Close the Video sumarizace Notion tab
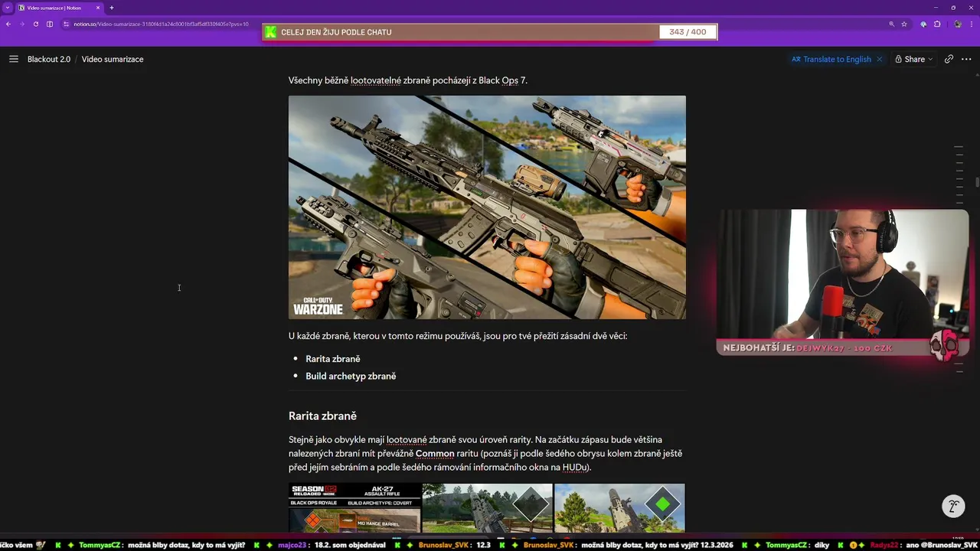 tap(98, 8)
